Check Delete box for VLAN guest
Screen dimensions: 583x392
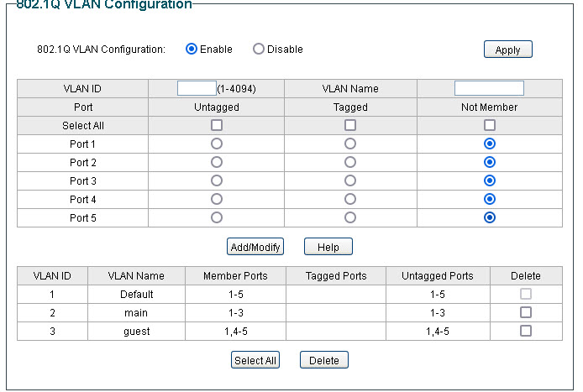point(525,331)
